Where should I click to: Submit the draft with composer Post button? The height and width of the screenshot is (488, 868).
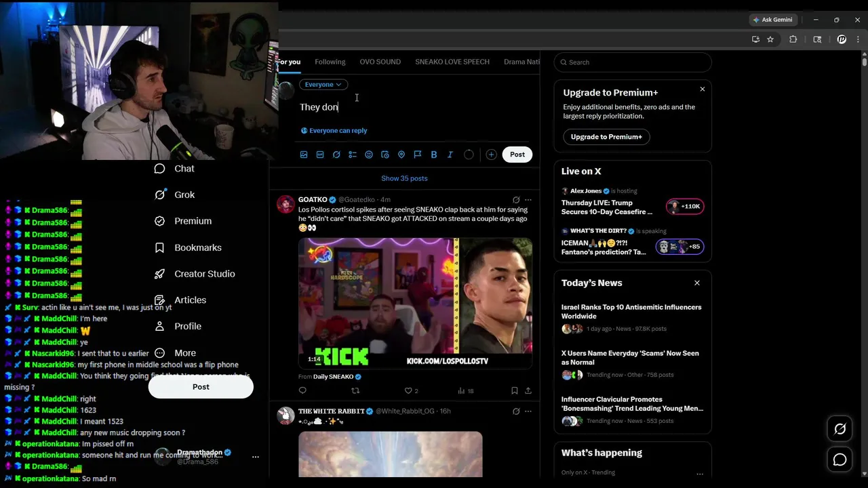[x=517, y=155]
